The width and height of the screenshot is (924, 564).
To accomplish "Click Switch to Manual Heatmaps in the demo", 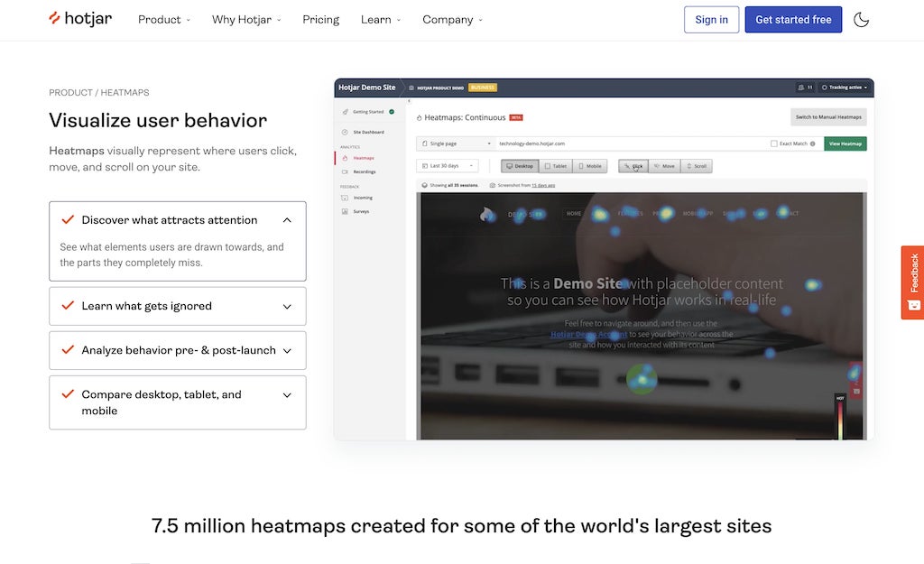I will click(828, 116).
